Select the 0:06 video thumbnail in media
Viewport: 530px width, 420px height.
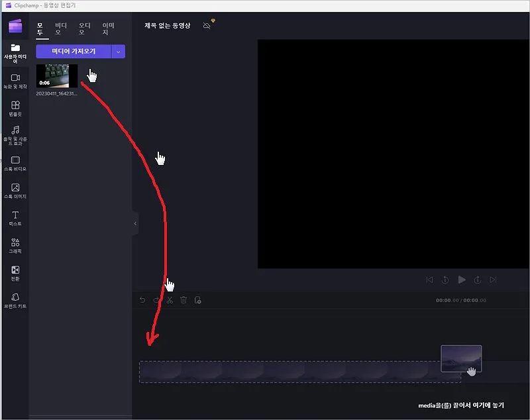(57, 76)
